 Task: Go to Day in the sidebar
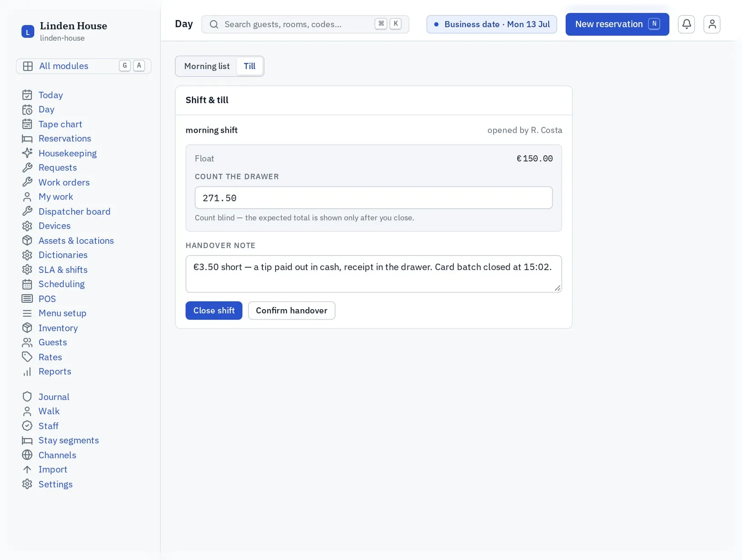pos(46,110)
